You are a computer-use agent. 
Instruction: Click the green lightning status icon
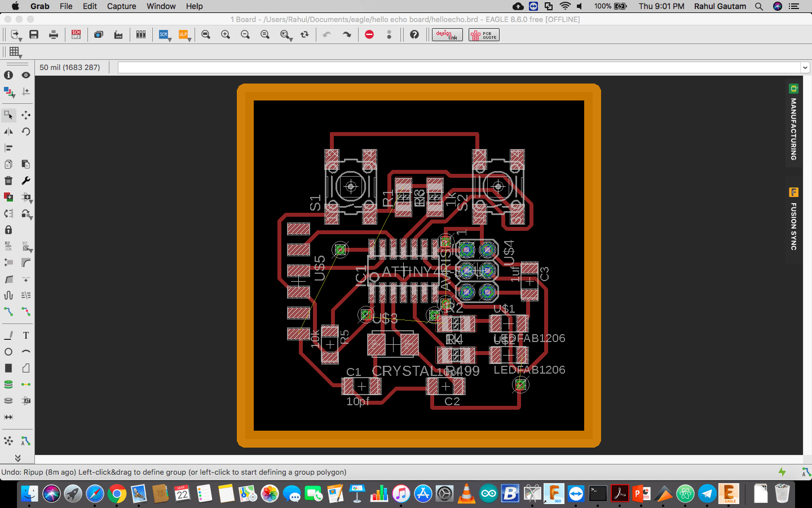(x=782, y=472)
